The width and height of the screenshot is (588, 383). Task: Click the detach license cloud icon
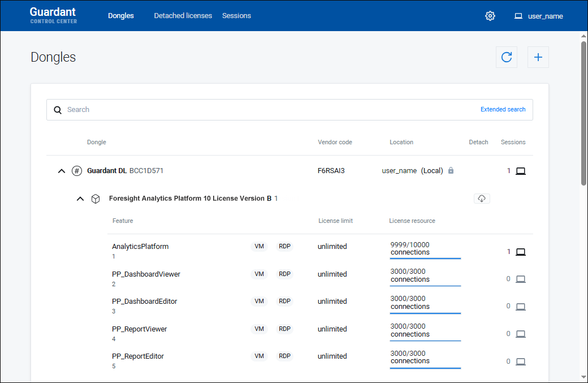coord(482,199)
